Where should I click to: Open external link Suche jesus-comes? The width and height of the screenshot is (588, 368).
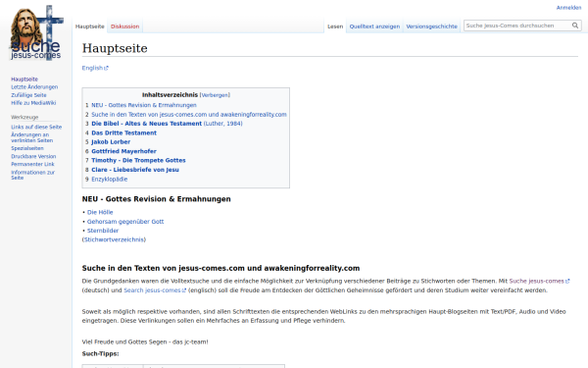(x=539, y=281)
